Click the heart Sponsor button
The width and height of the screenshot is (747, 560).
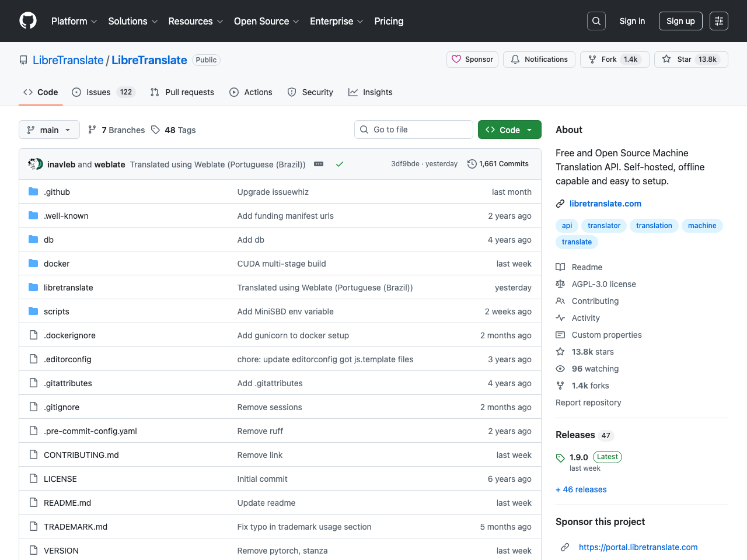472,60
